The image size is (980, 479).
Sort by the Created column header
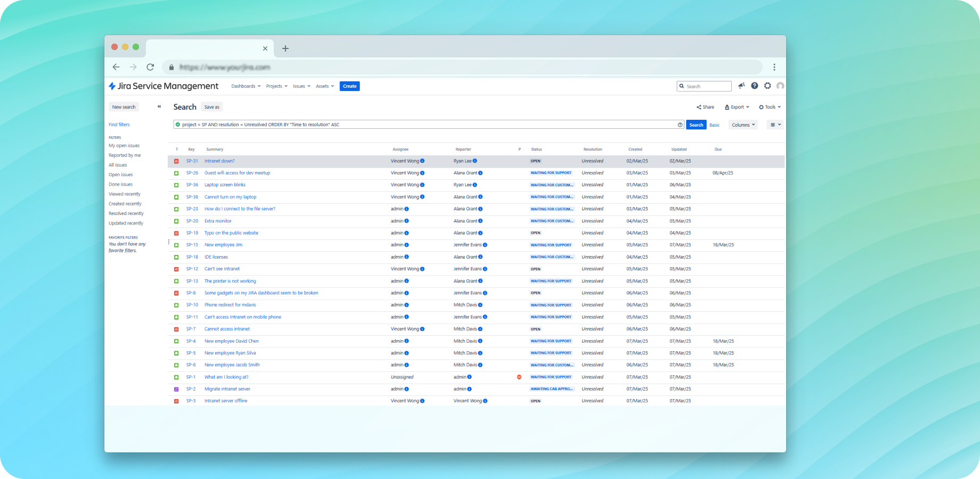coord(635,150)
